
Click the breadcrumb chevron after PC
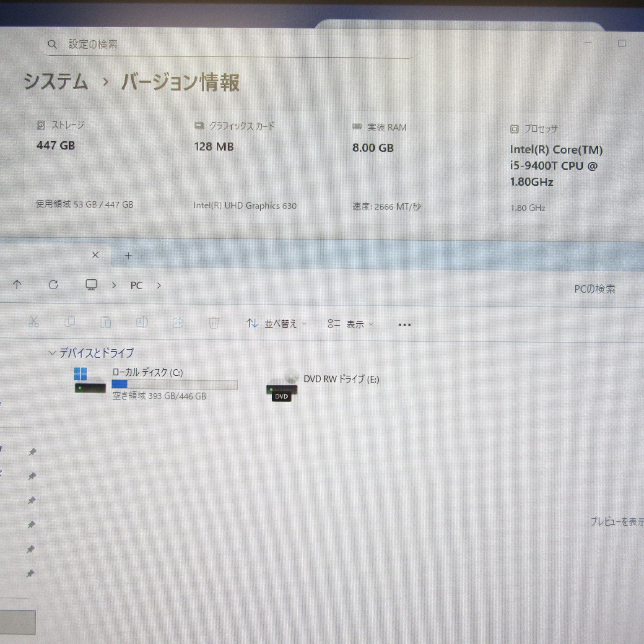point(159,286)
